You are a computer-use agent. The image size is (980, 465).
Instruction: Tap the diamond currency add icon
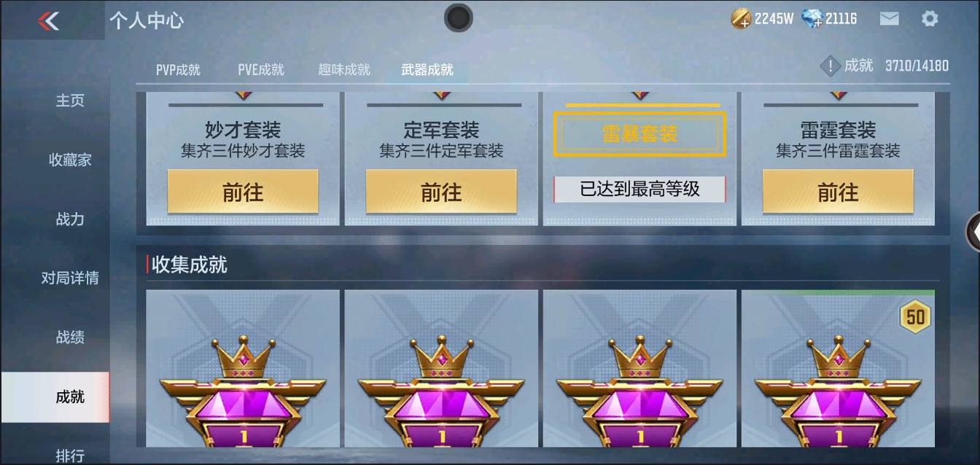812,19
